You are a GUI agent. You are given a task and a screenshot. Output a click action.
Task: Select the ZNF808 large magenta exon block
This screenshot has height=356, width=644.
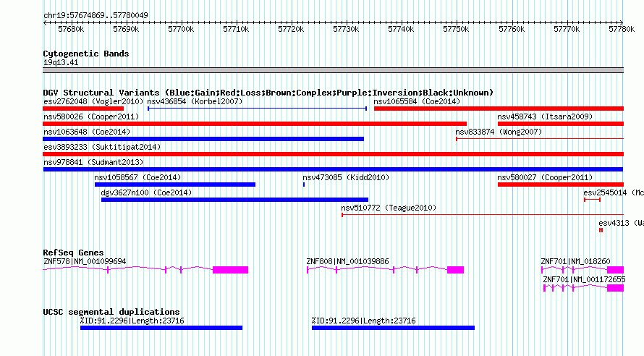[x=455, y=270]
